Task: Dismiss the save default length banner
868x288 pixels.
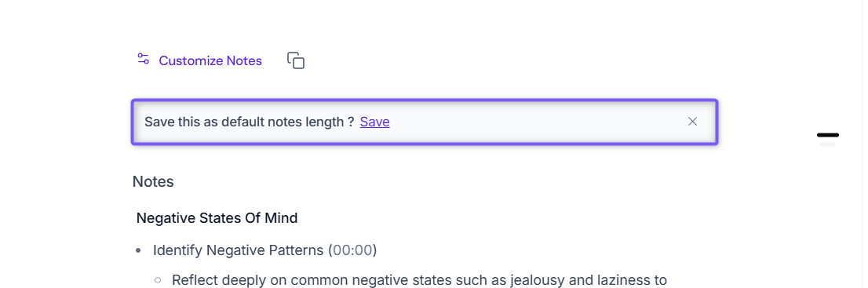Action: pos(692,122)
